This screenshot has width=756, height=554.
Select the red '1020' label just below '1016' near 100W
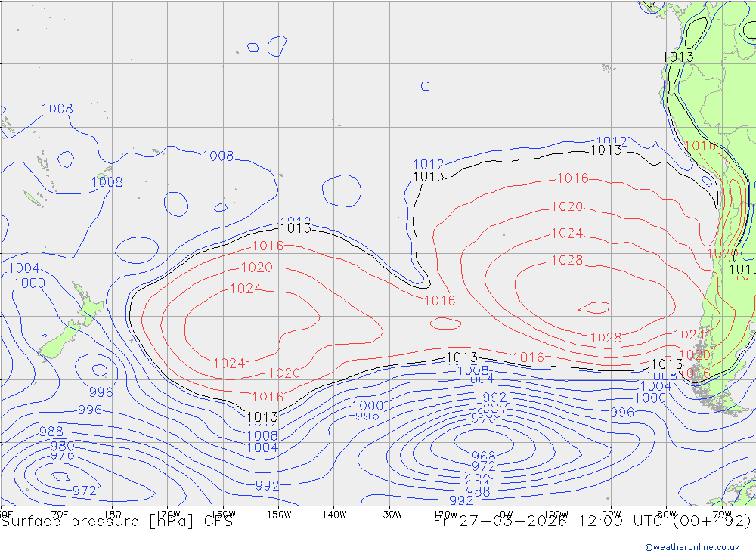tap(567, 206)
